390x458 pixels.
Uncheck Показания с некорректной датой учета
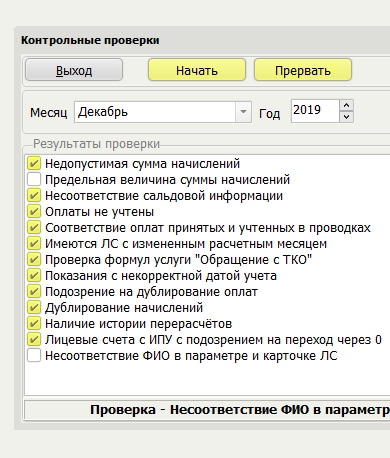(x=34, y=275)
